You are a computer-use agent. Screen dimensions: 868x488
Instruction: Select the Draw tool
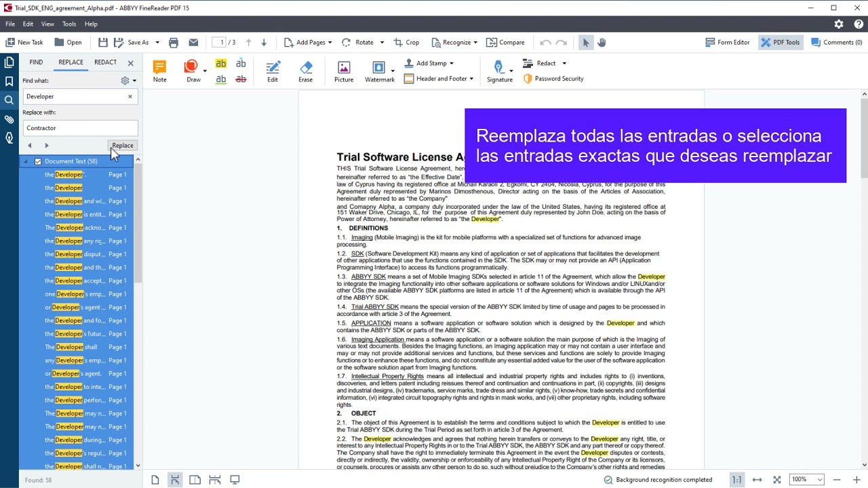(x=193, y=71)
